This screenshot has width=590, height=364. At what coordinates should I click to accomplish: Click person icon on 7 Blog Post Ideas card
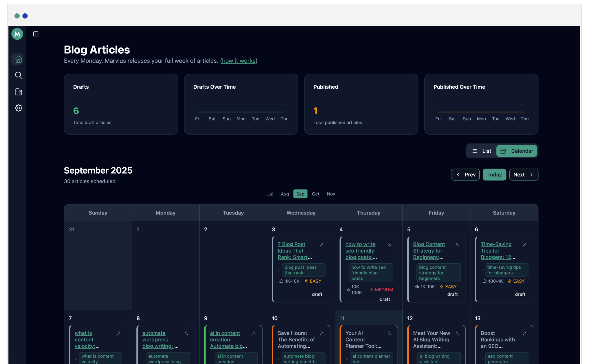pyautogui.click(x=322, y=245)
